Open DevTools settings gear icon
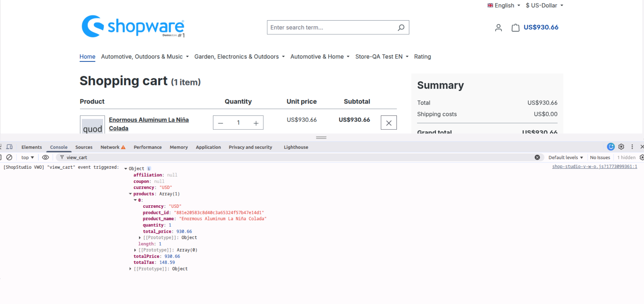 tap(621, 147)
